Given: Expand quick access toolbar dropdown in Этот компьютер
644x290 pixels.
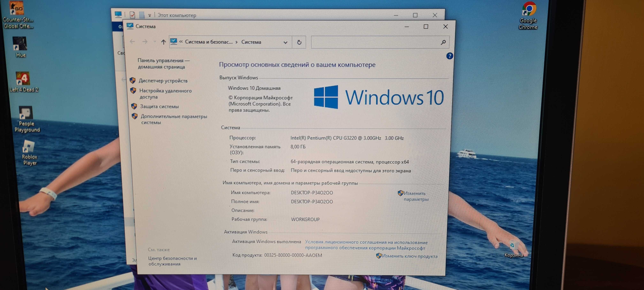Looking at the screenshot, I should point(149,15).
